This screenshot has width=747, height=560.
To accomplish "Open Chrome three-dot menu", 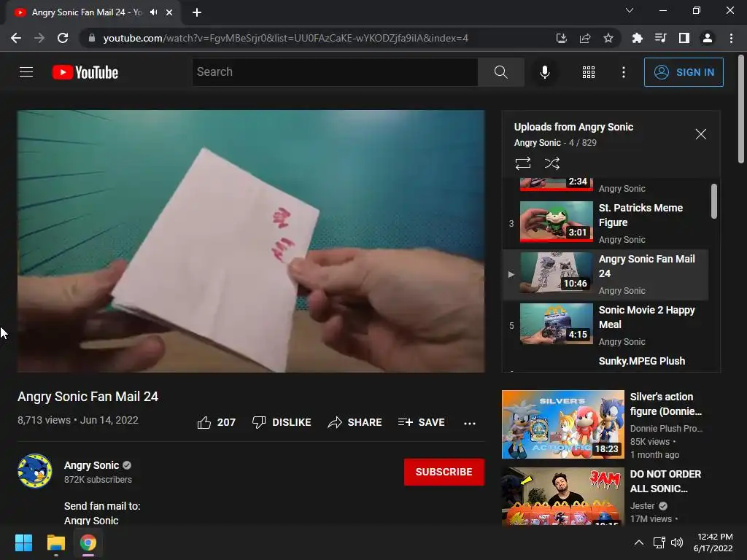I will 731,38.
